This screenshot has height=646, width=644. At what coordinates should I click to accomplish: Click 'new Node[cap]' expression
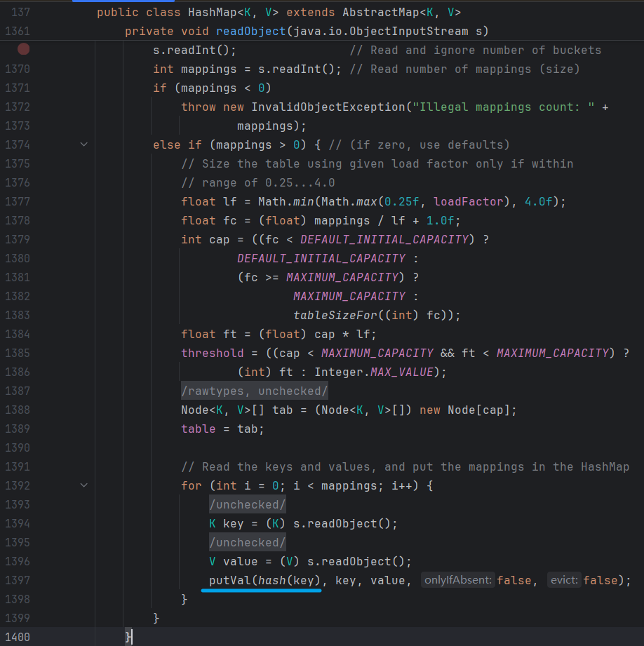[465, 410]
